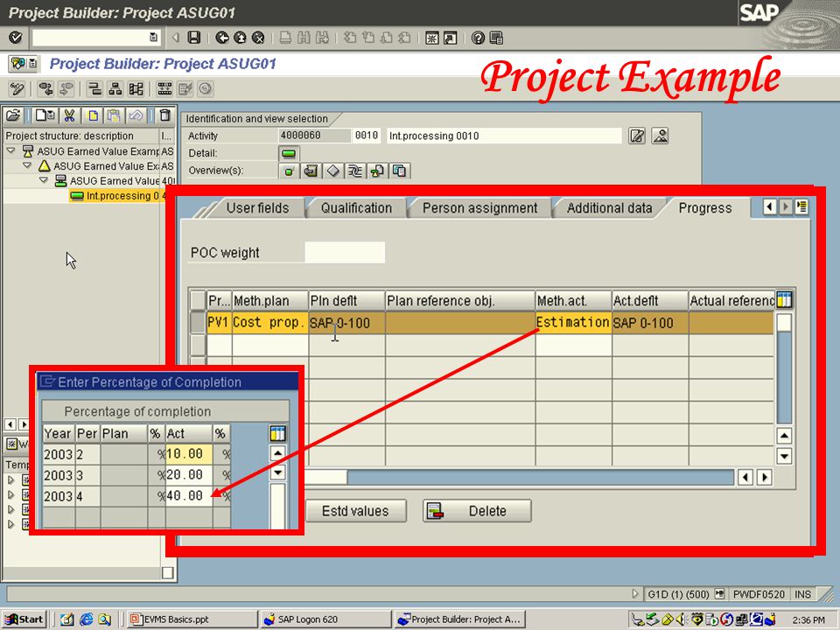Screen dimensions: 840x630
Task: Open the Windows Start button
Action: coord(24,619)
